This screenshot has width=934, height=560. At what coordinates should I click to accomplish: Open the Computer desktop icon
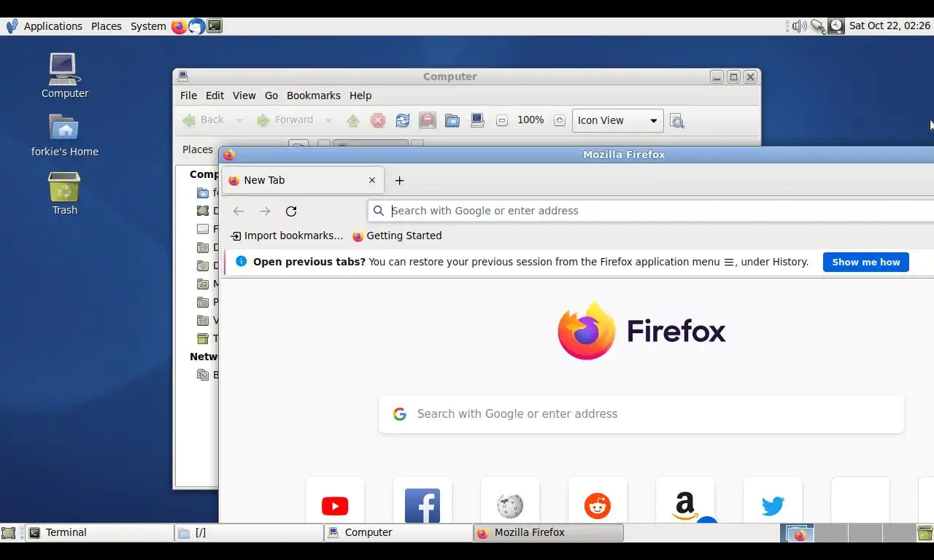point(64,75)
